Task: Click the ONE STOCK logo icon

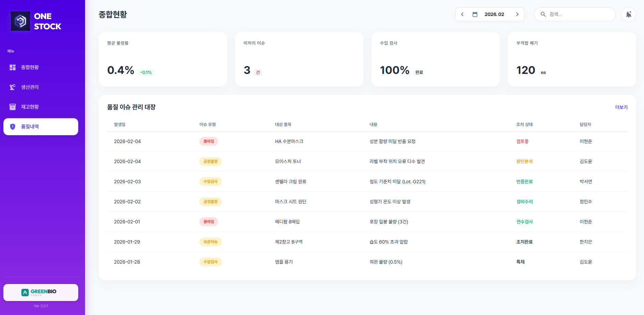Action: 20,21
